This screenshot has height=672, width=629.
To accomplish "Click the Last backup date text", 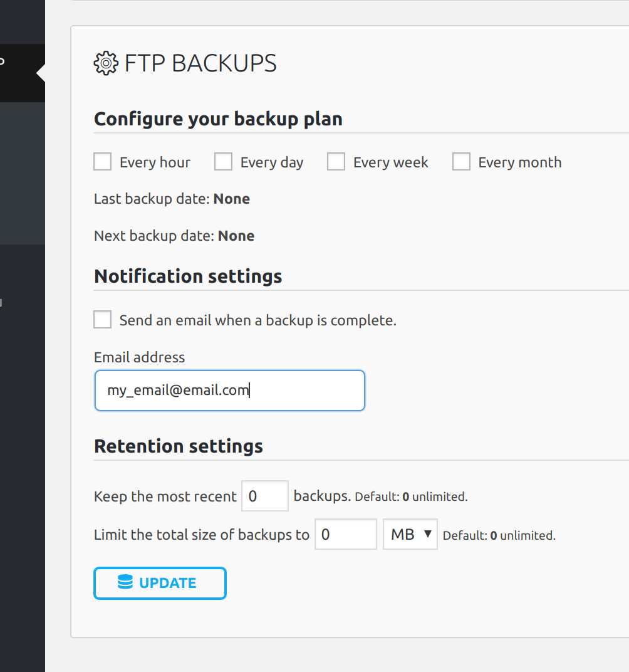I will coord(172,199).
